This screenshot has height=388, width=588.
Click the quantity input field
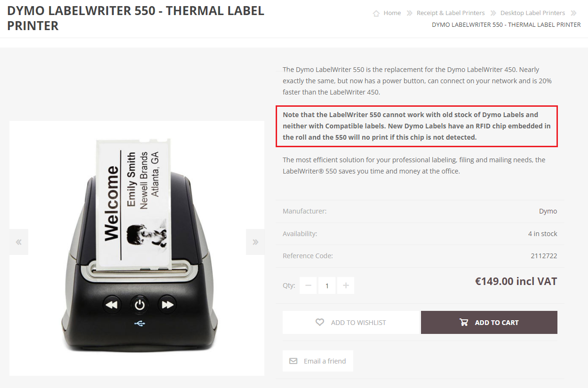(327, 285)
